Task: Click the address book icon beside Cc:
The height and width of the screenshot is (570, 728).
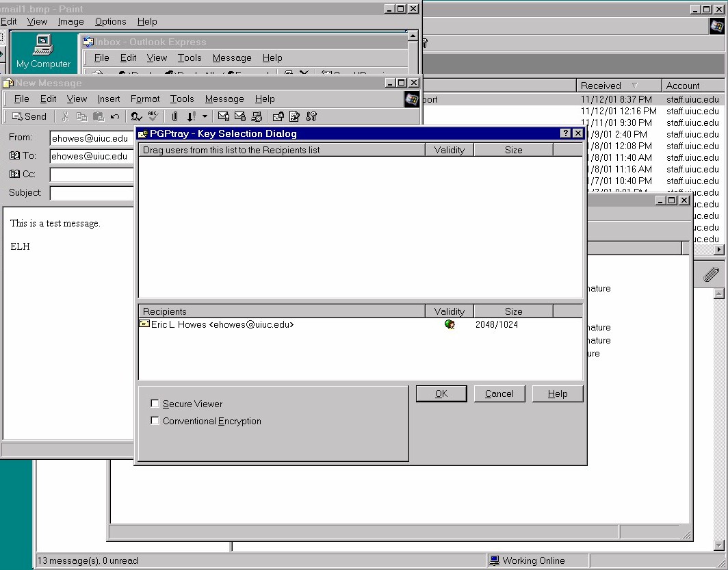Action: pos(14,174)
